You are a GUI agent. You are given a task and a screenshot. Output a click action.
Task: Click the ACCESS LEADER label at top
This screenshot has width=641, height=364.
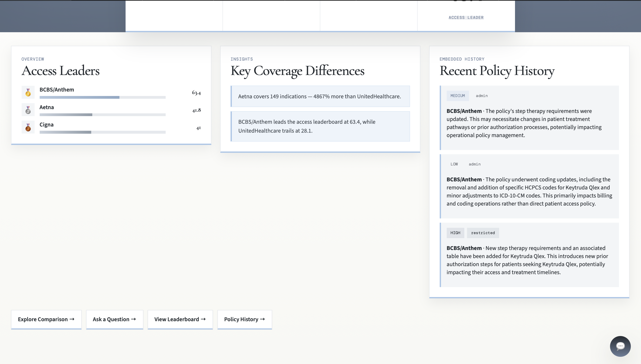[466, 18]
